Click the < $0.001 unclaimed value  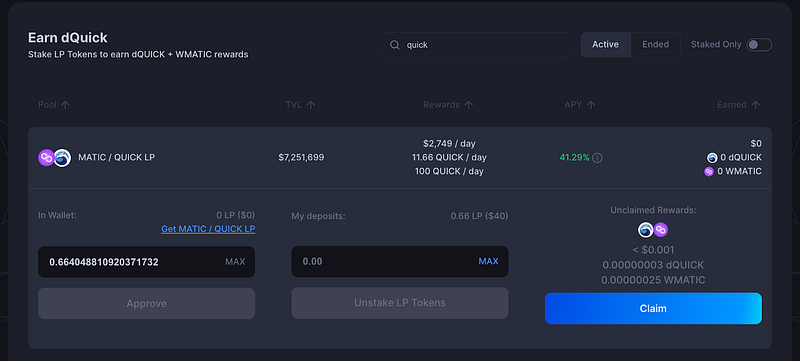pos(653,250)
